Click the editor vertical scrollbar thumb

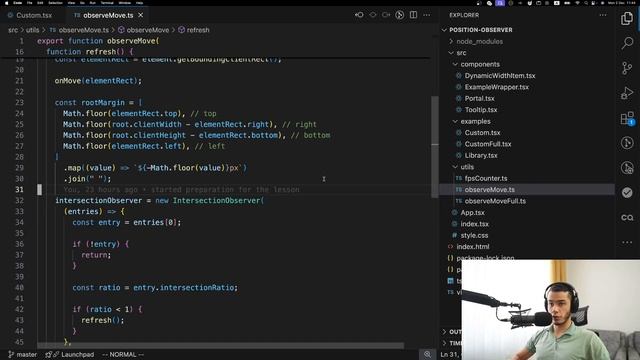pos(435,147)
